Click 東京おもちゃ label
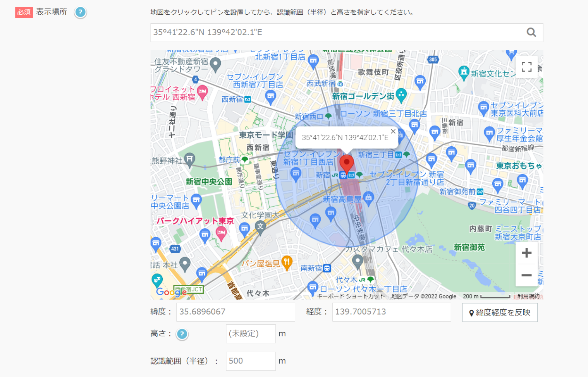Screen dimensions: 588x377 [519, 166]
